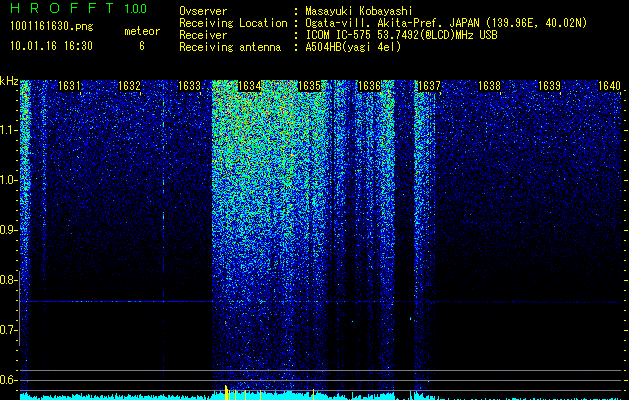
Task: Click the 1635 time marker
Action: coord(309,86)
